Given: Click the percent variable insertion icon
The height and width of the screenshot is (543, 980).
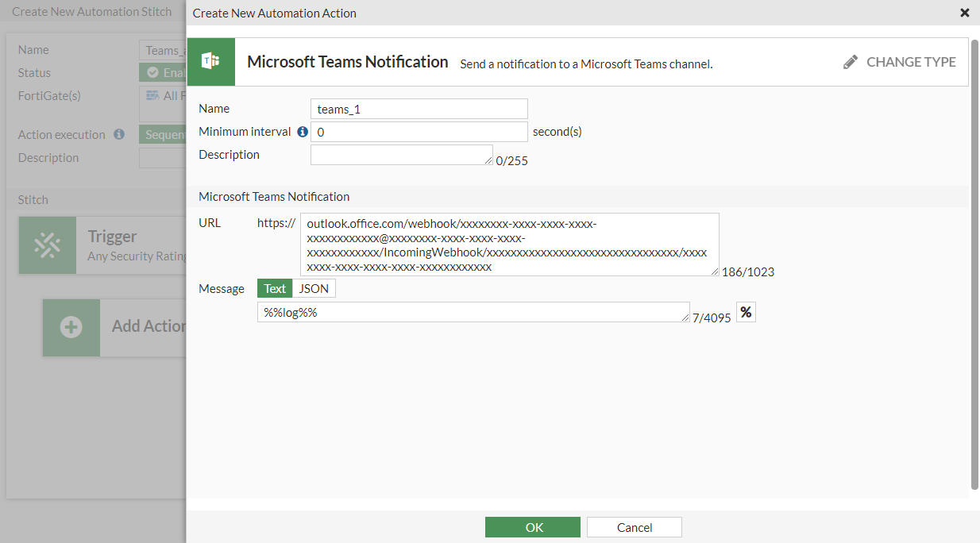Looking at the screenshot, I should click(745, 313).
